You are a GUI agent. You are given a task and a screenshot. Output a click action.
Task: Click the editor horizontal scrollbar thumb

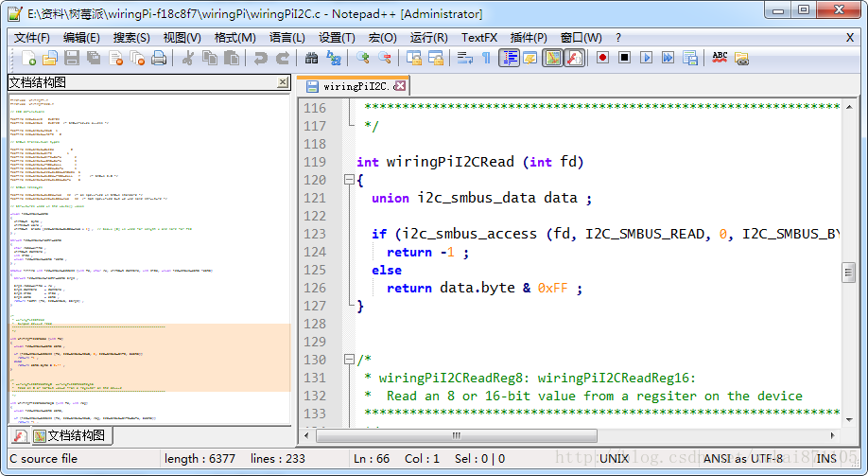tap(456, 435)
